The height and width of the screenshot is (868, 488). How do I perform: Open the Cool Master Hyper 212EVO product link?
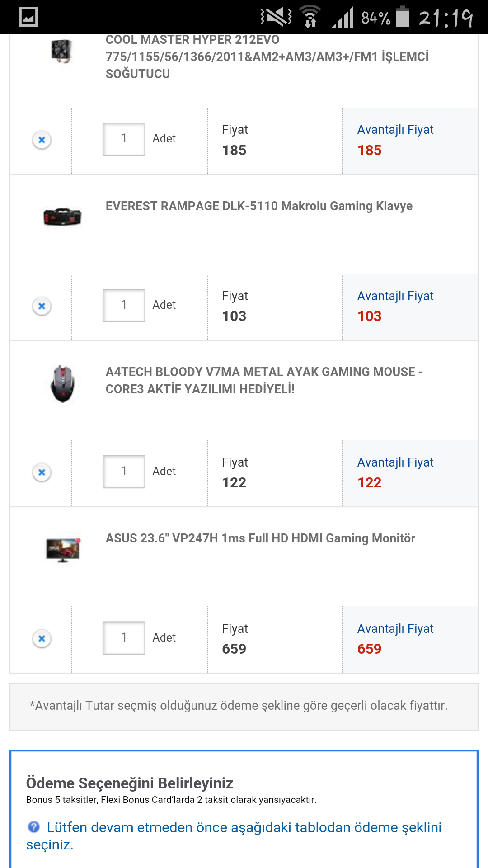pos(267,57)
